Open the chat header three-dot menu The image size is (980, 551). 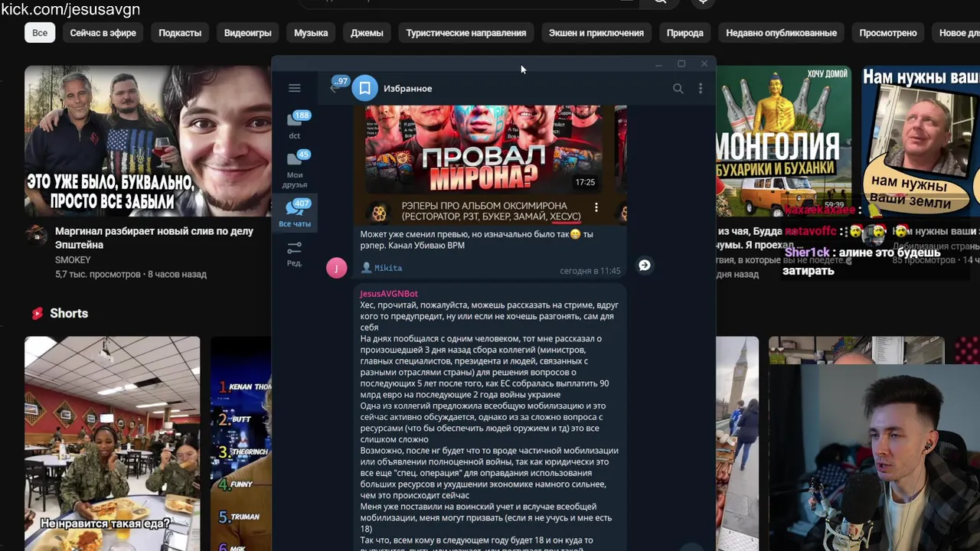(701, 89)
